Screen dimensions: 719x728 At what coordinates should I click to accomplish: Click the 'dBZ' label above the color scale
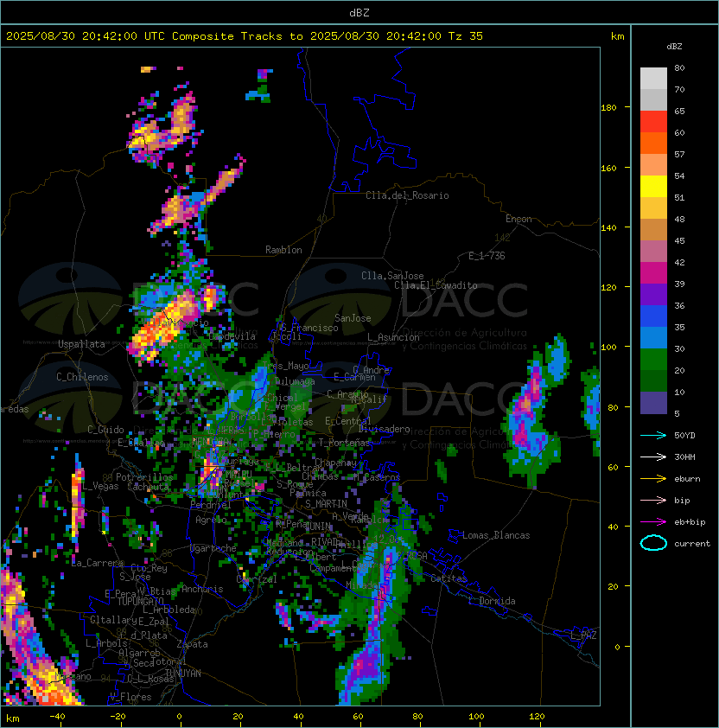point(674,47)
